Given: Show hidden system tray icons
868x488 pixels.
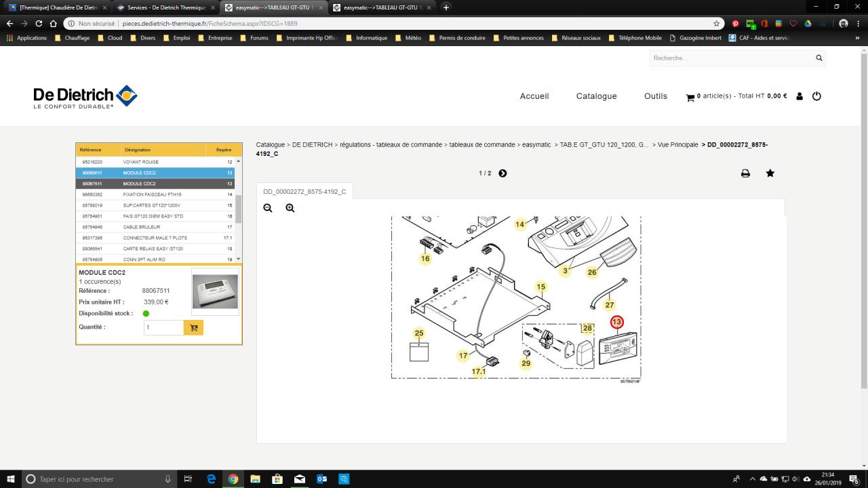Looking at the screenshot, I should tap(752, 479).
